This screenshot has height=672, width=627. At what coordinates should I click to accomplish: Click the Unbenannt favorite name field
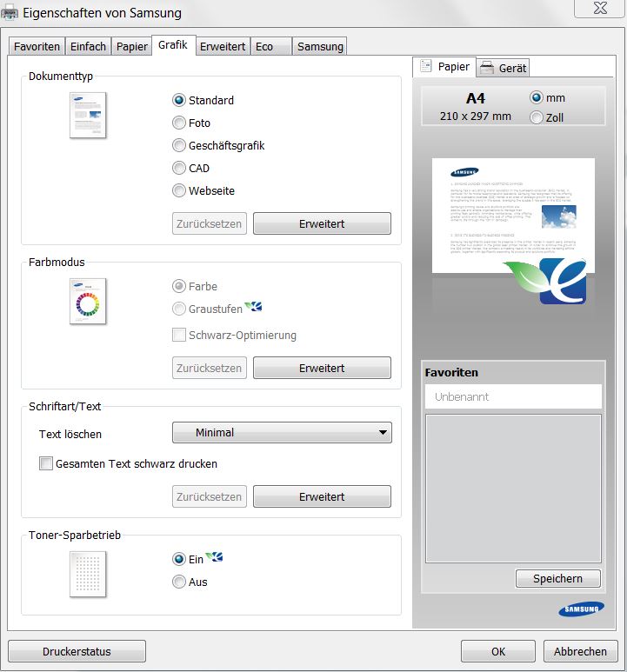[x=513, y=396]
